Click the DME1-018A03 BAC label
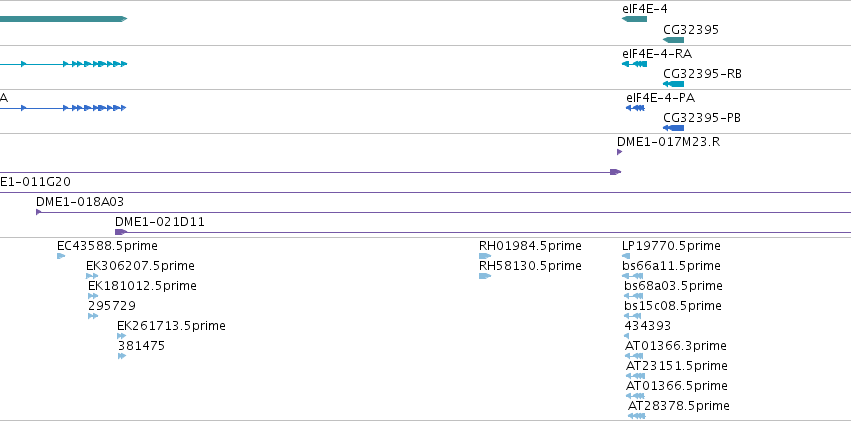851x421 pixels. coord(80,202)
